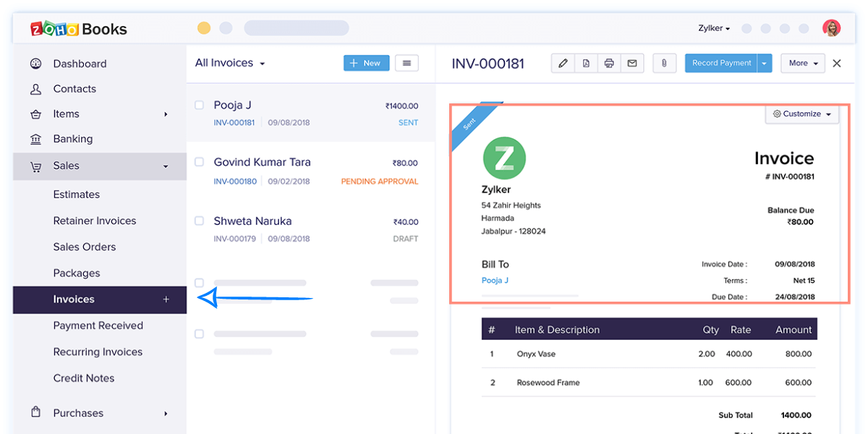
Task: Select Pooja J invoice checkbox
Action: click(199, 106)
